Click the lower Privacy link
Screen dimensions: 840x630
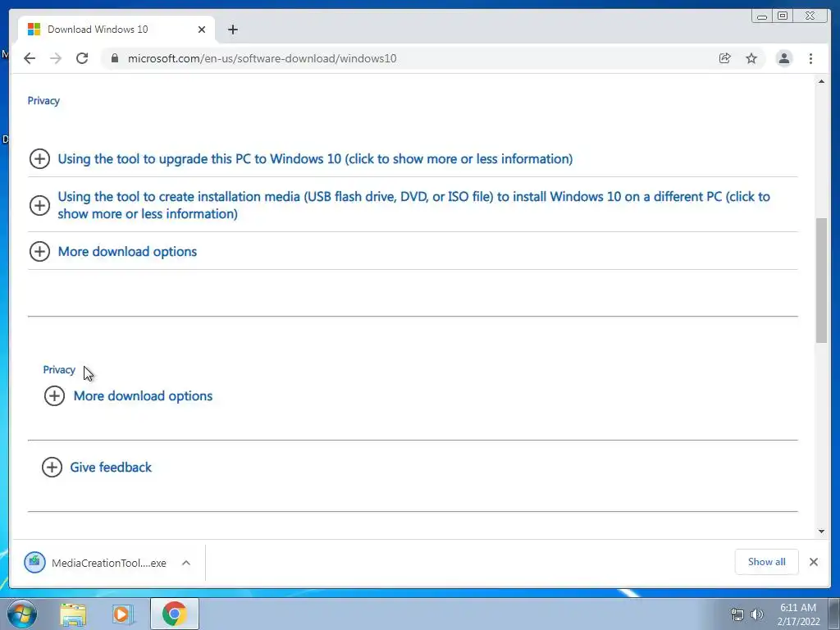pyautogui.click(x=59, y=370)
